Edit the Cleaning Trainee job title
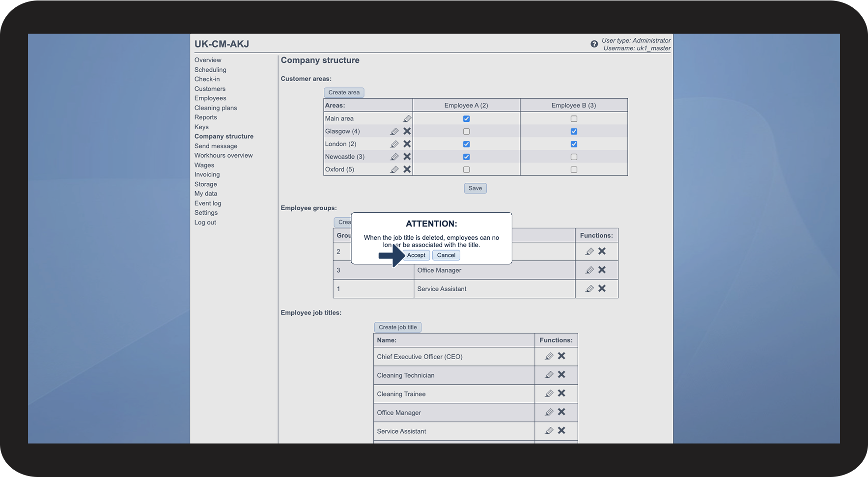 [549, 393]
